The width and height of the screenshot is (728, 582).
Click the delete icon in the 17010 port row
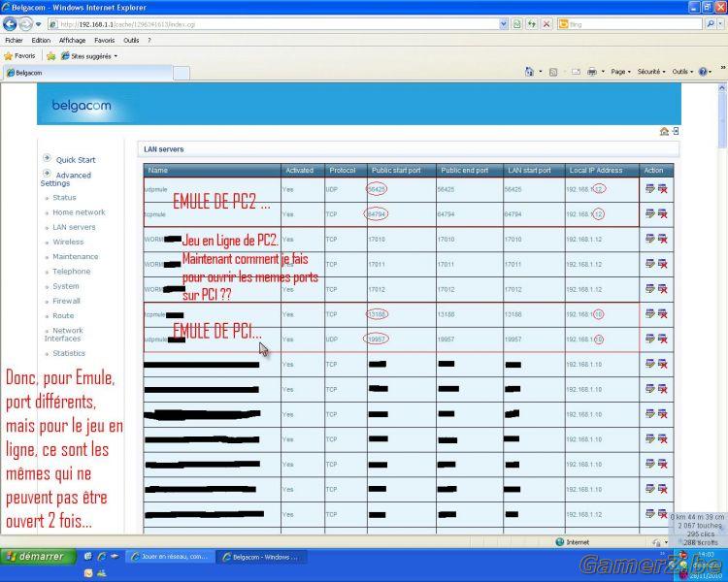pos(663,239)
